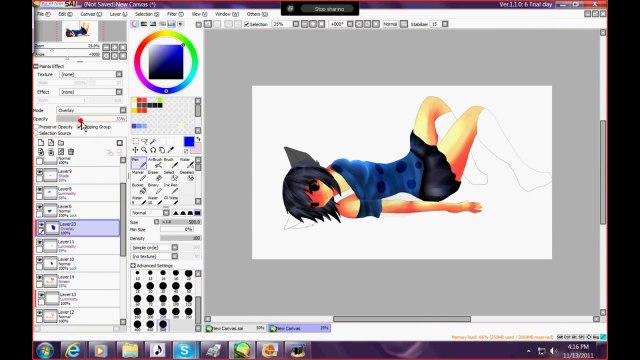Open the Effect dropdown in Paints Effect
640x360 pixels.
pyautogui.click(x=91, y=92)
